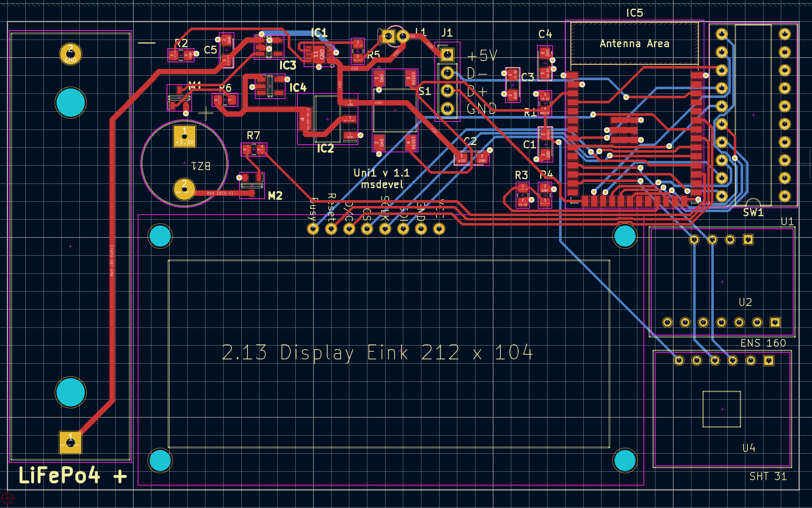Click the M2 reference label

(275, 196)
